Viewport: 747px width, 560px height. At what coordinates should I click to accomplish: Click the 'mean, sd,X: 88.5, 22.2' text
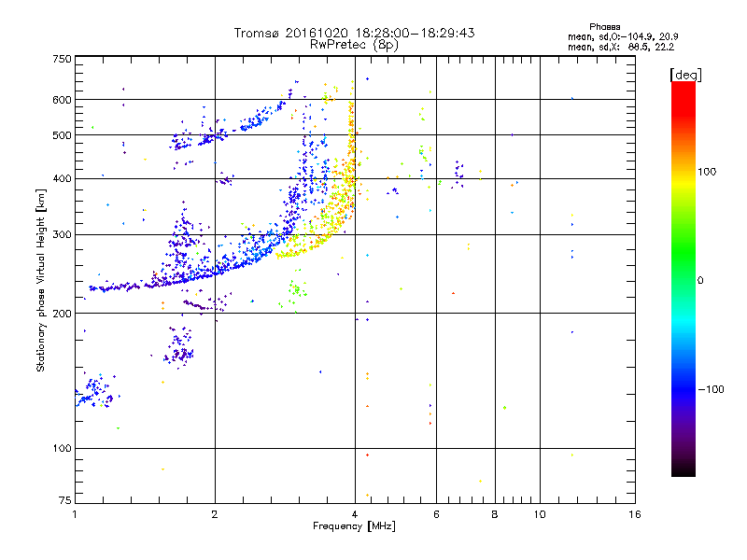(621, 47)
